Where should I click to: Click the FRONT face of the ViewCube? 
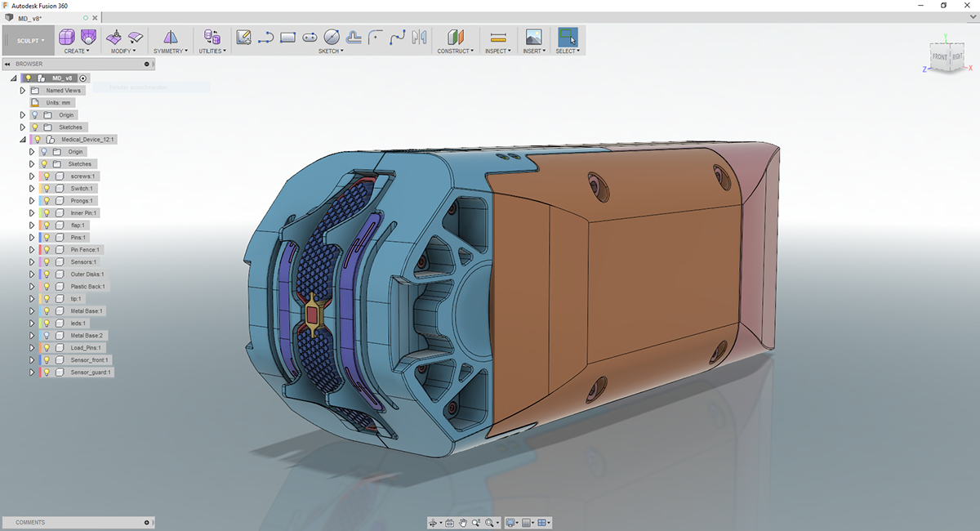pyautogui.click(x=939, y=56)
